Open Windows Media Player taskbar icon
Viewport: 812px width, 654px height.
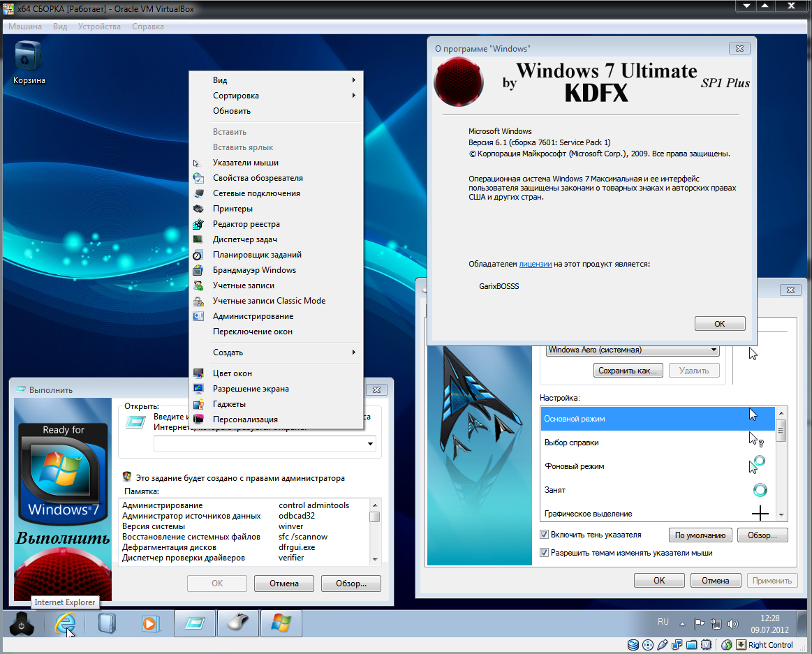(x=150, y=623)
